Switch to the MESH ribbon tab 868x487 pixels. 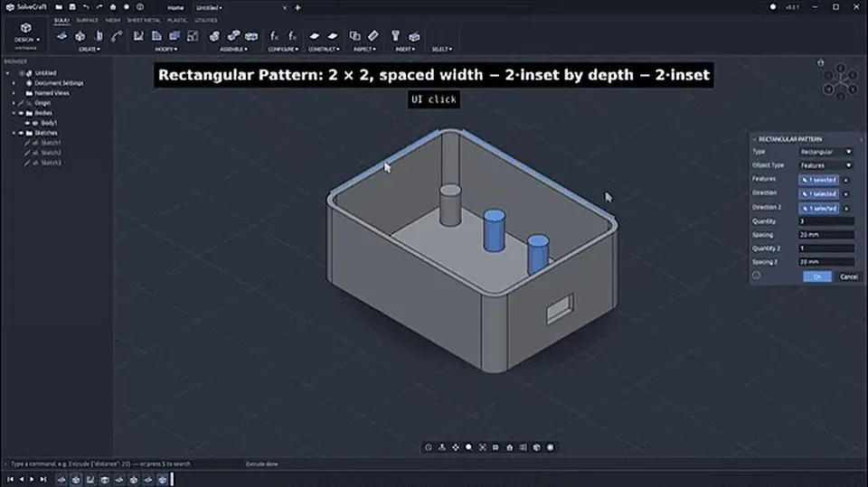(112, 21)
